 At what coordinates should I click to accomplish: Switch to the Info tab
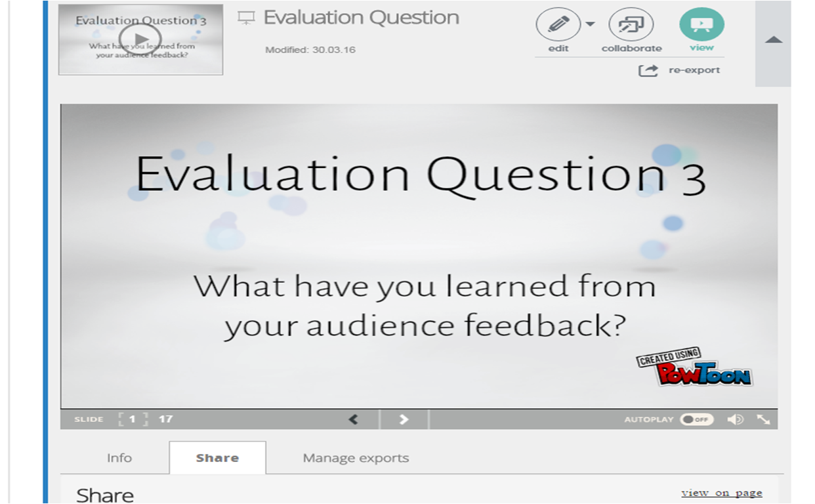pos(119,458)
